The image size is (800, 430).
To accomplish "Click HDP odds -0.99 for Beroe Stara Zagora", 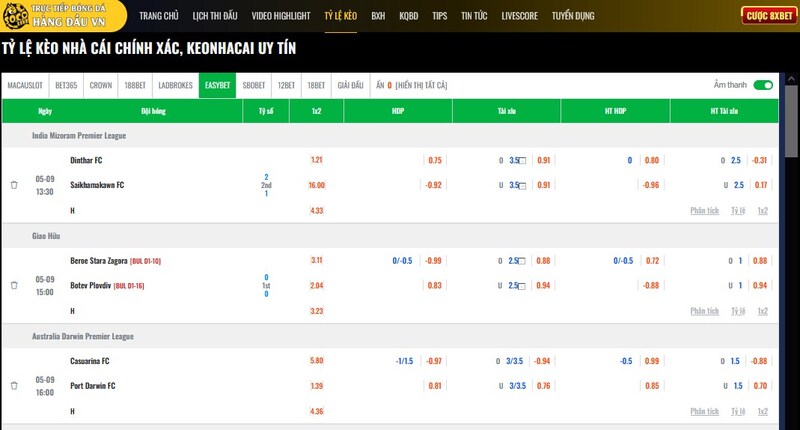I will pos(433,261).
